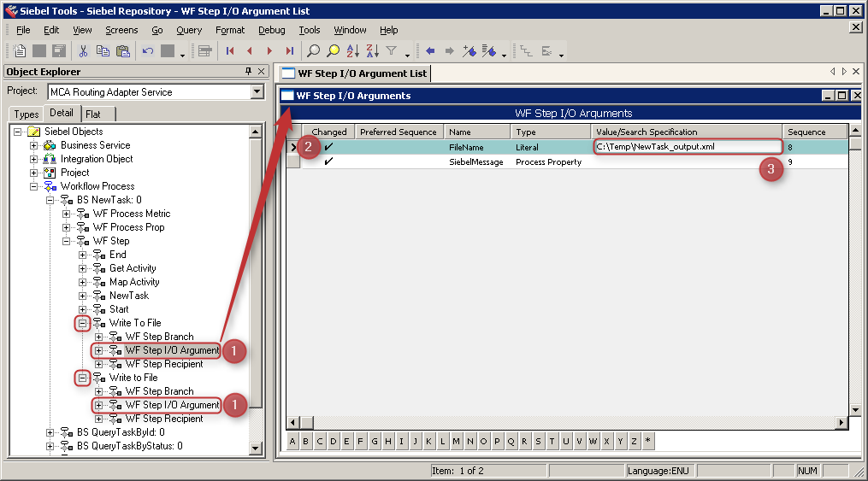Screen dimensions: 868x481
Task: Collapse the WF Step node
Action: [x=67, y=241]
